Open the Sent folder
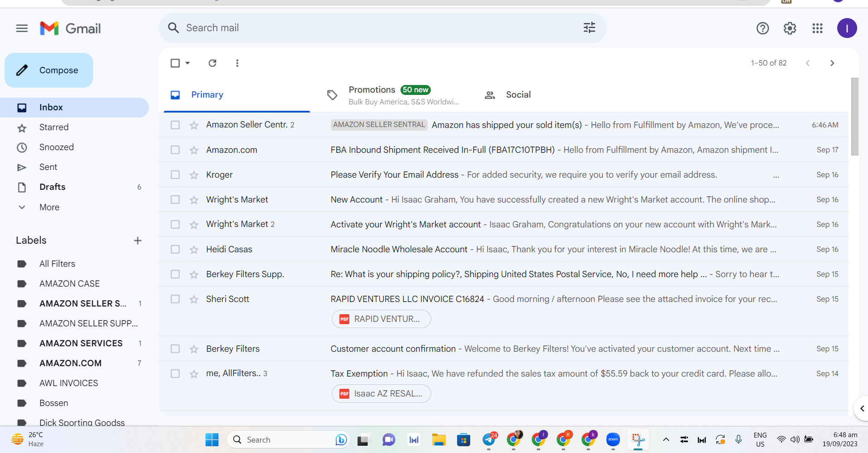This screenshot has width=868, height=453. 74,167
